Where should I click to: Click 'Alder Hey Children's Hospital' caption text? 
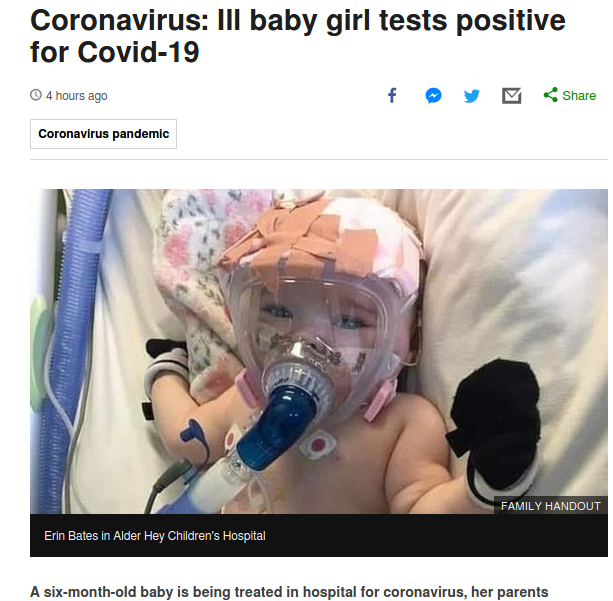[189, 536]
